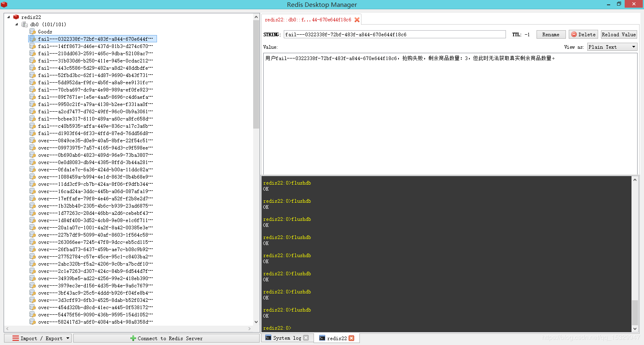Select key over---20a1a07c

click(x=95, y=227)
